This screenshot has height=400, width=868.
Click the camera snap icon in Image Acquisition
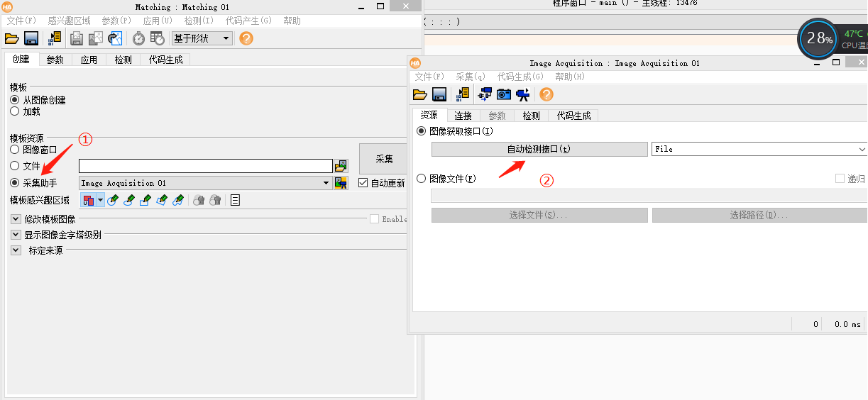(504, 94)
